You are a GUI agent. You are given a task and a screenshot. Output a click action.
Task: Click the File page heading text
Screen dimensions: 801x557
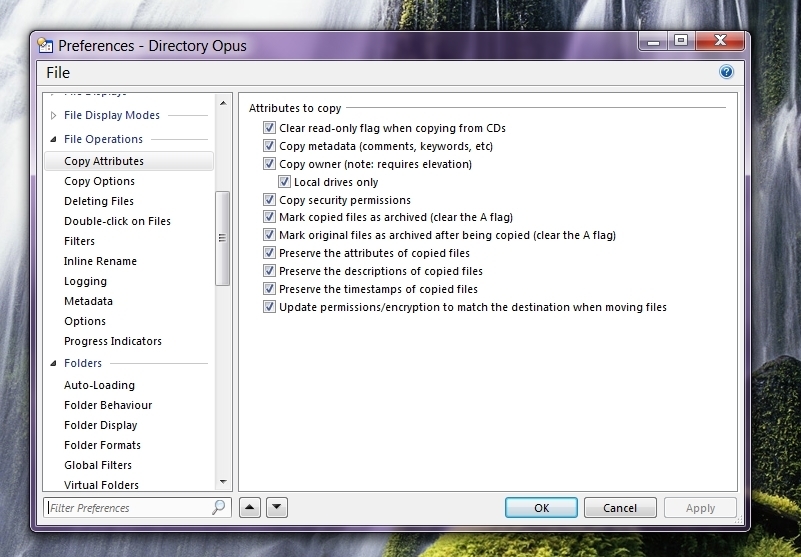(58, 73)
